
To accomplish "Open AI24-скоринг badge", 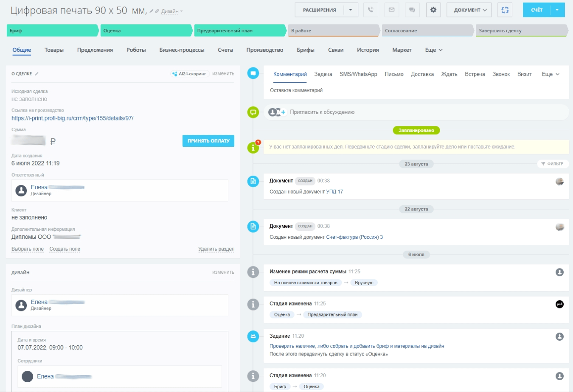I will [x=190, y=74].
